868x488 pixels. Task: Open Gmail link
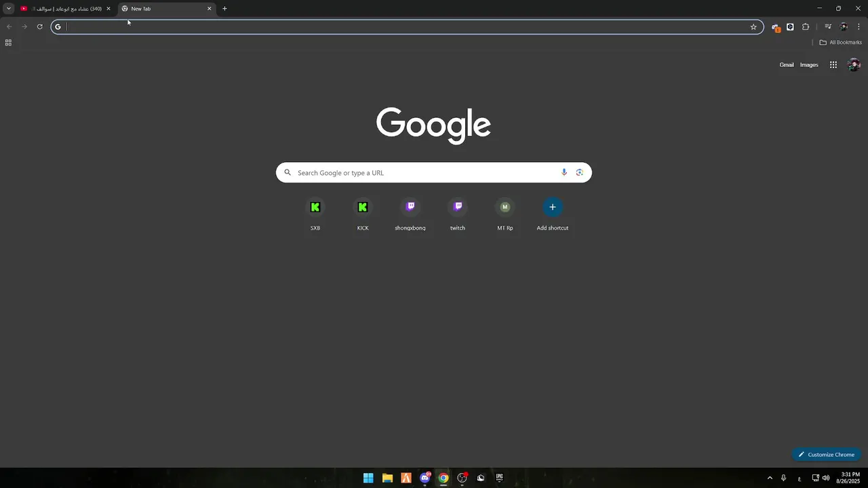coord(787,65)
